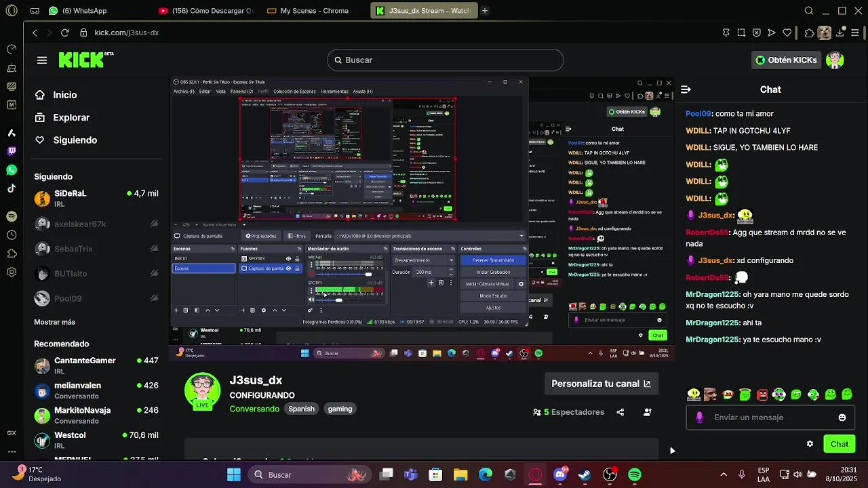Click Iniciar Grabación in OBS controls
Screen dimensions: 868x488
(x=493, y=272)
